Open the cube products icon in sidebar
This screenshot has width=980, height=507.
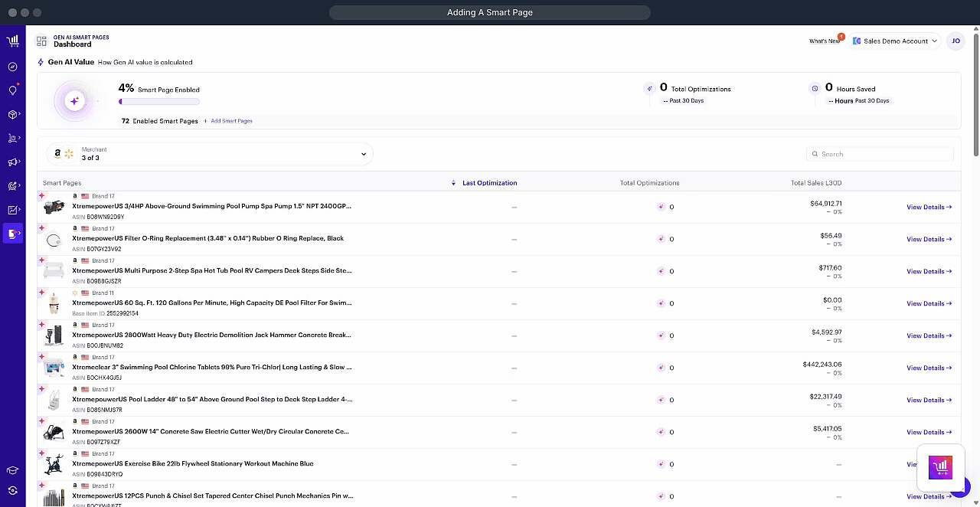pos(12,114)
